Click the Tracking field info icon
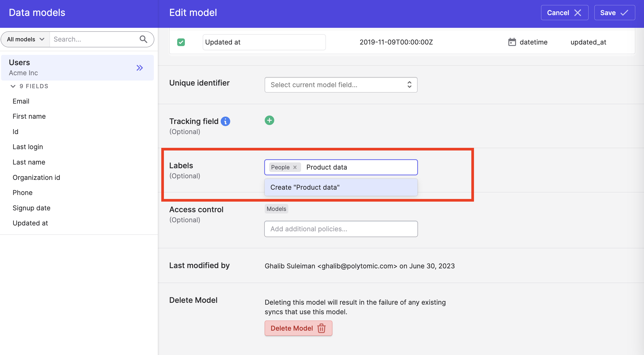This screenshot has width=644, height=355. pyautogui.click(x=225, y=121)
